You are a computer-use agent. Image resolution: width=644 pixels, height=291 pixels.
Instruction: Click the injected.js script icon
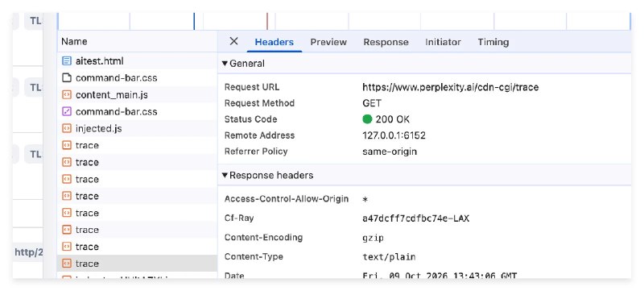pyautogui.click(x=66, y=129)
